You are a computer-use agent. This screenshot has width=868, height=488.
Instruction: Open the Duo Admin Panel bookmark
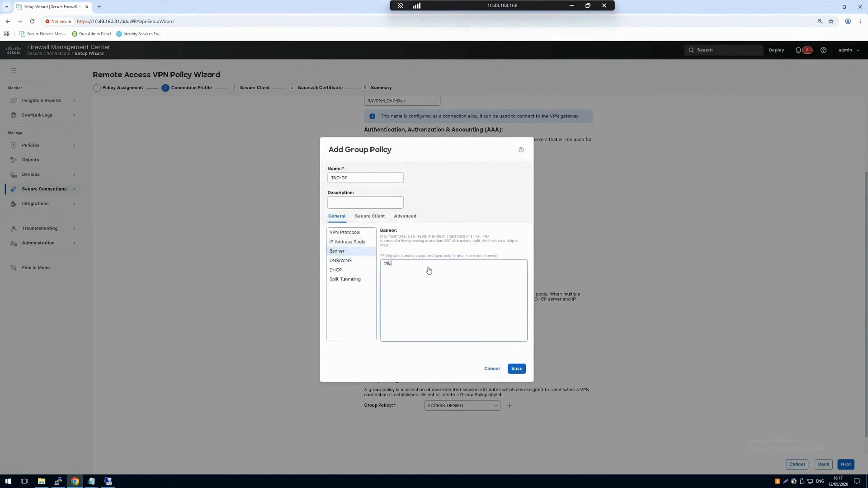click(91, 34)
